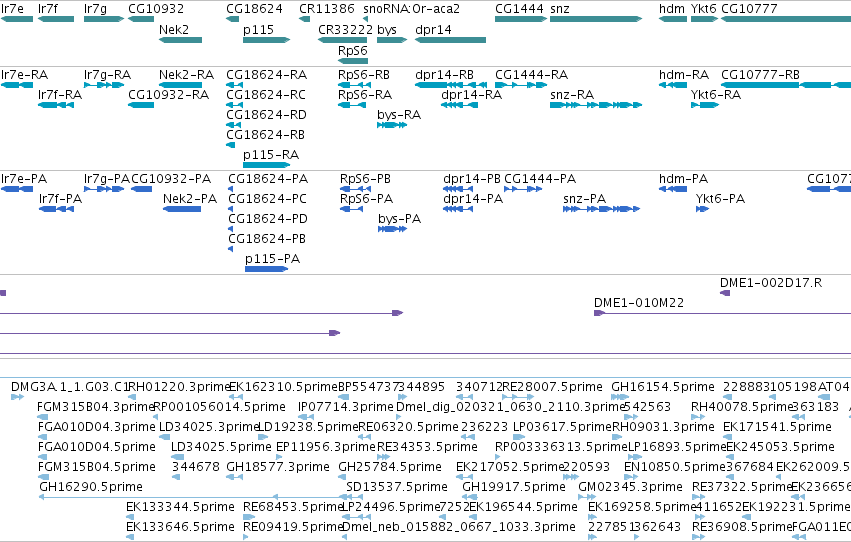Click the CR11386 gene label

(327, 9)
